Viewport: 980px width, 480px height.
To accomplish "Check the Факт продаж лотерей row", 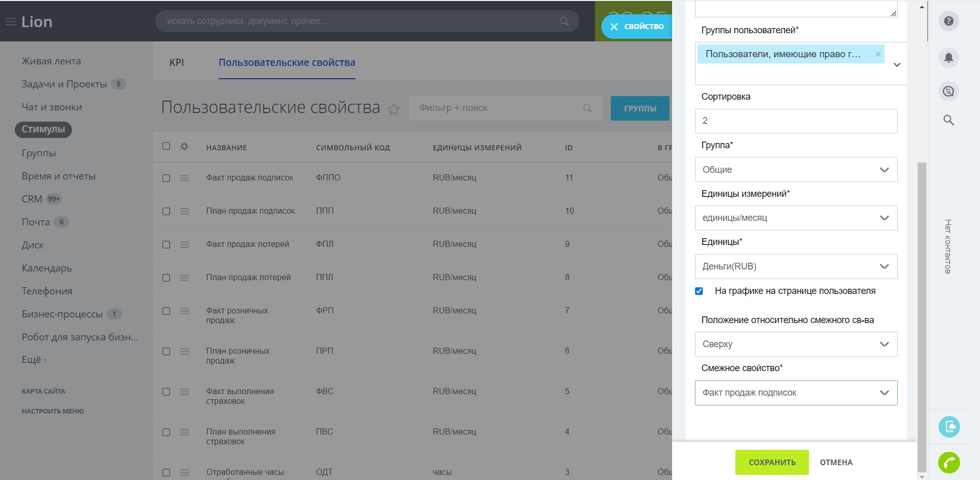I will pyautogui.click(x=166, y=244).
